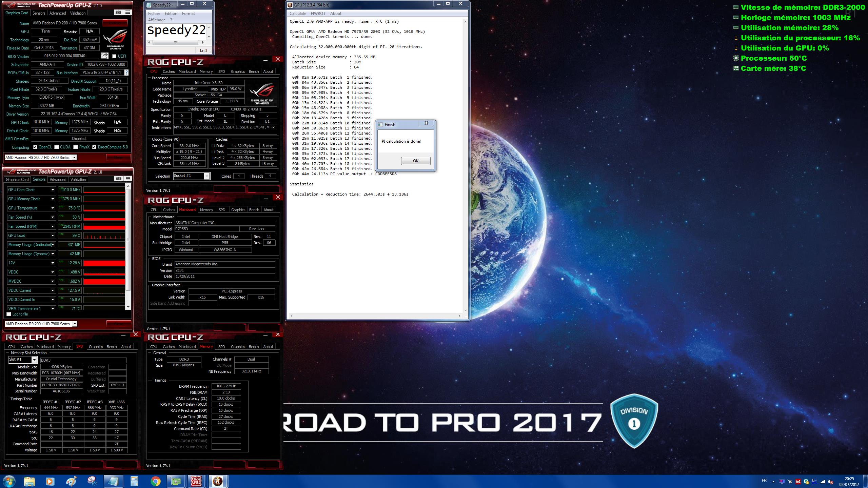Open Paint from the taskbar

click(71, 481)
